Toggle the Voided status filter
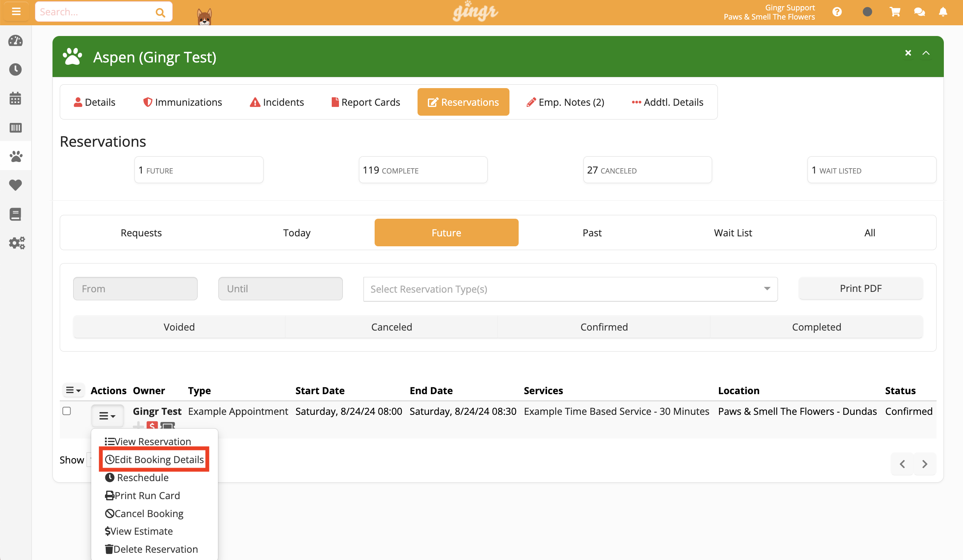 click(179, 327)
